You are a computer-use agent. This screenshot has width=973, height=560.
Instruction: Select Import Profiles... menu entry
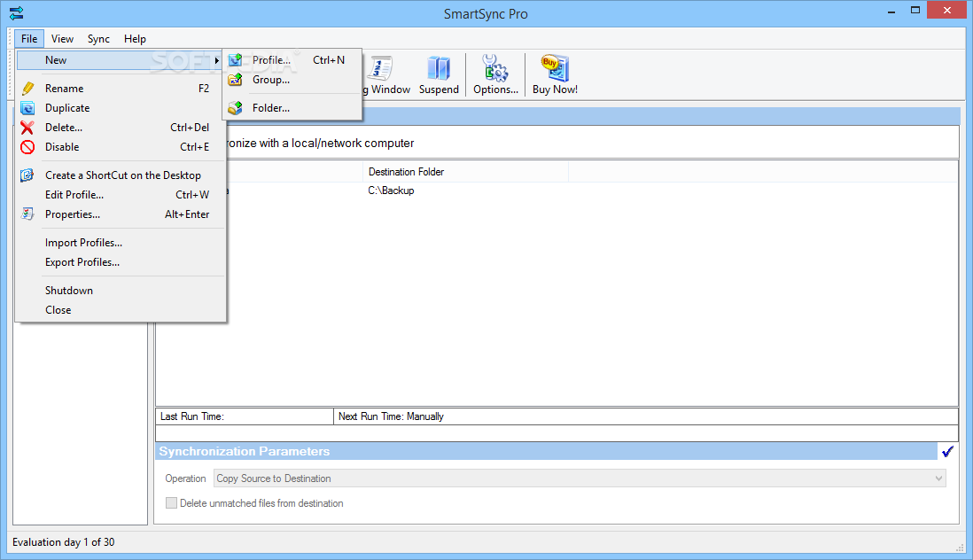120,243
